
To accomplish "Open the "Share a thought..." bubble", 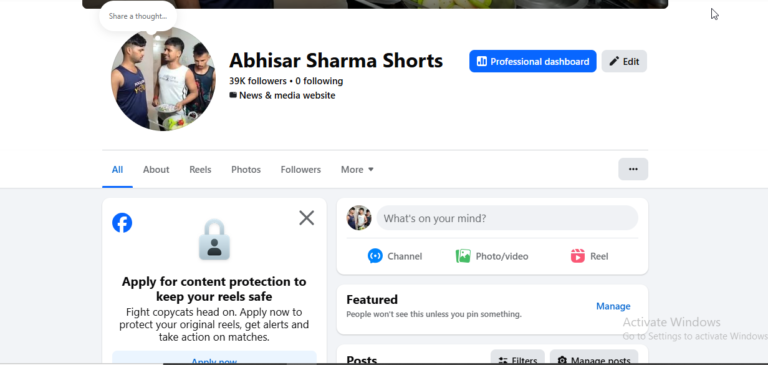I will (138, 16).
